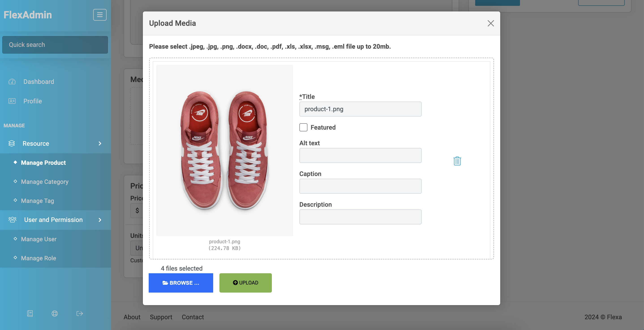Screen dimensions: 644x330
Task: Go to Manage User
Action: pos(39,239)
